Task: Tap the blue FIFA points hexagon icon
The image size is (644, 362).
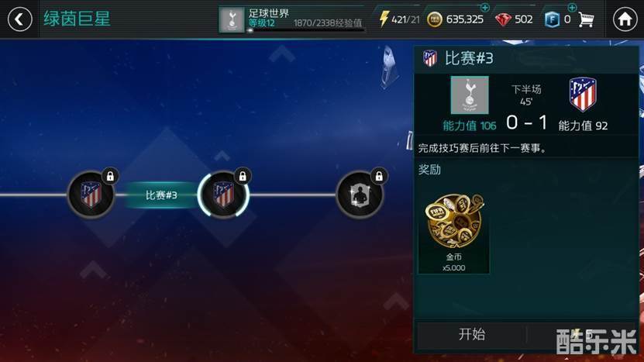Action: pyautogui.click(x=552, y=19)
